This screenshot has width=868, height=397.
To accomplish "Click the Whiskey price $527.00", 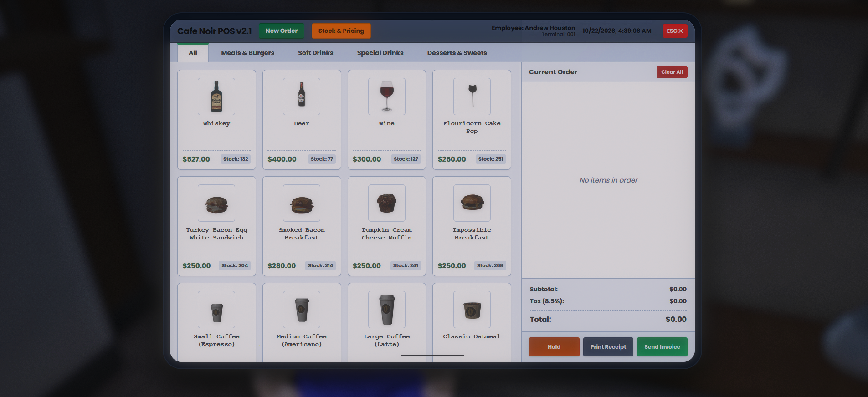I will tap(196, 159).
